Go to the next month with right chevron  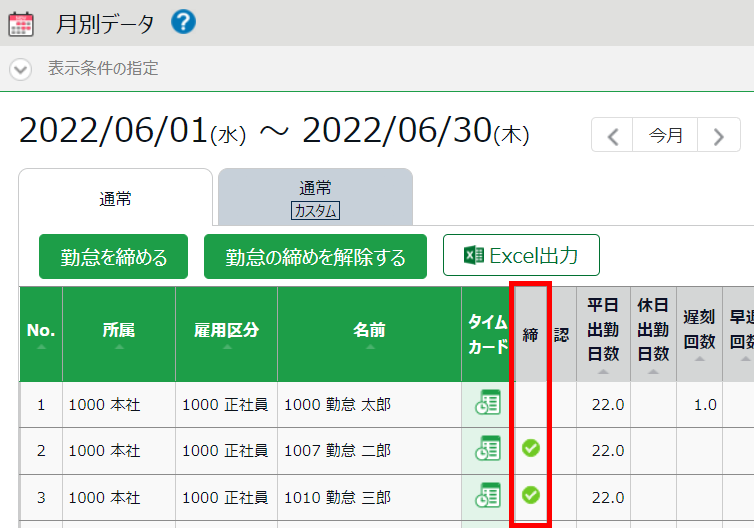(718, 135)
